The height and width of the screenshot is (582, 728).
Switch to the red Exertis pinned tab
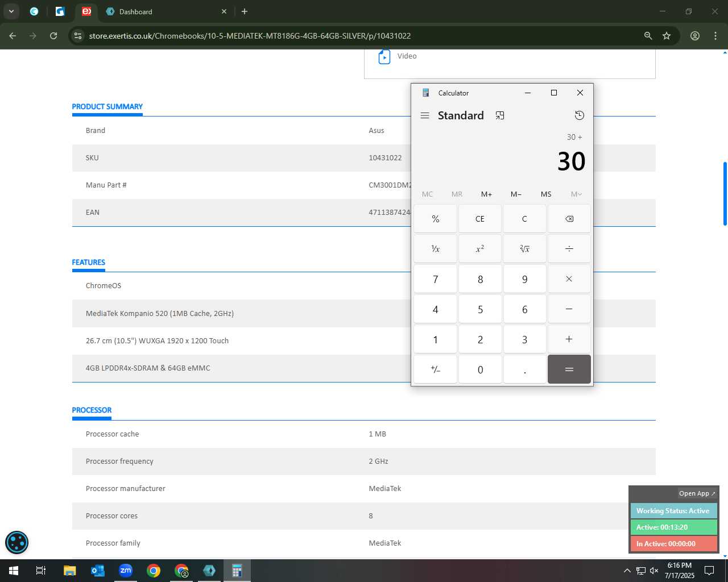86,11
